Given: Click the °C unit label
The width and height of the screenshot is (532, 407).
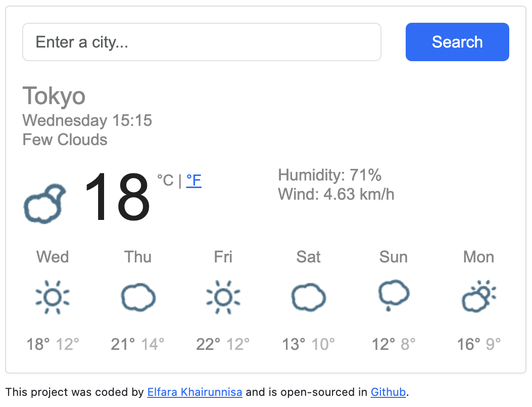Looking at the screenshot, I should click(167, 180).
